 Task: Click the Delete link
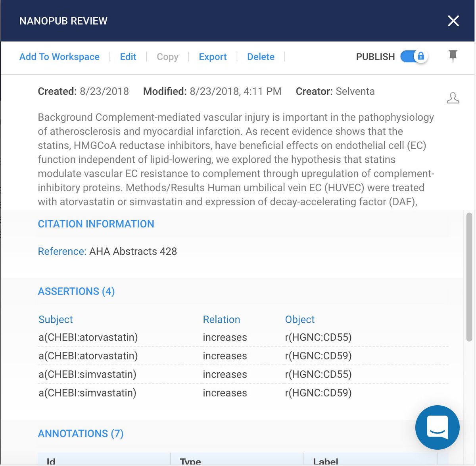[261, 57]
